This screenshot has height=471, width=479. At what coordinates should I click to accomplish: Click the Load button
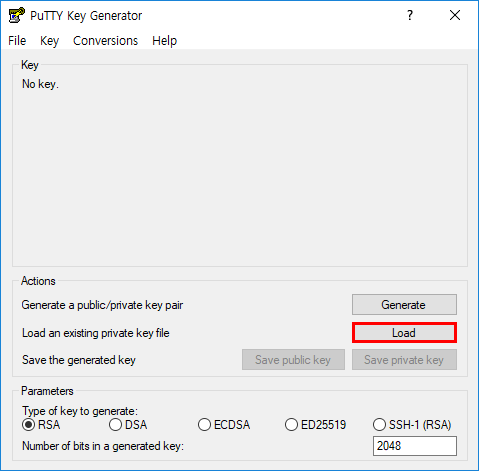(404, 333)
